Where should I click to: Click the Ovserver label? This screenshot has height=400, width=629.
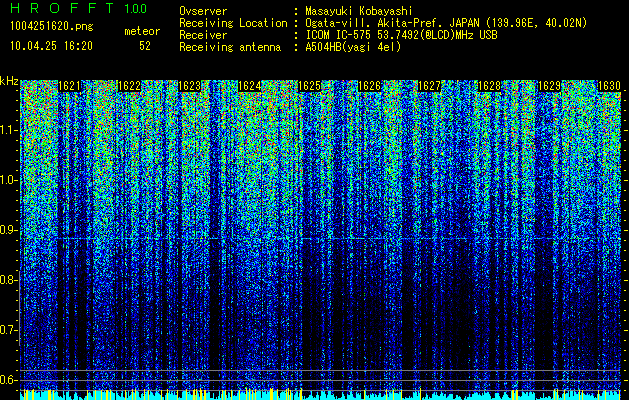click(203, 11)
